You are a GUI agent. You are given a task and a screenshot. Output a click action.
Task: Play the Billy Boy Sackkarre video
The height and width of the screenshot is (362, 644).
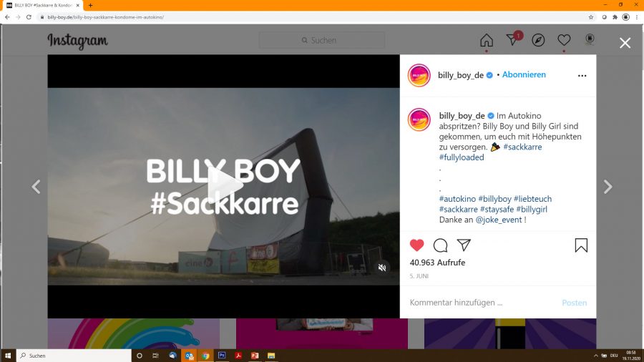click(x=224, y=186)
